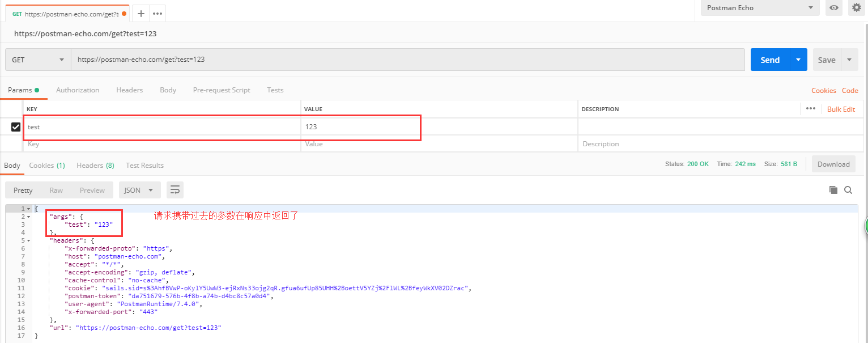Click the 581 B size value
The image size is (868, 343).
click(789, 164)
